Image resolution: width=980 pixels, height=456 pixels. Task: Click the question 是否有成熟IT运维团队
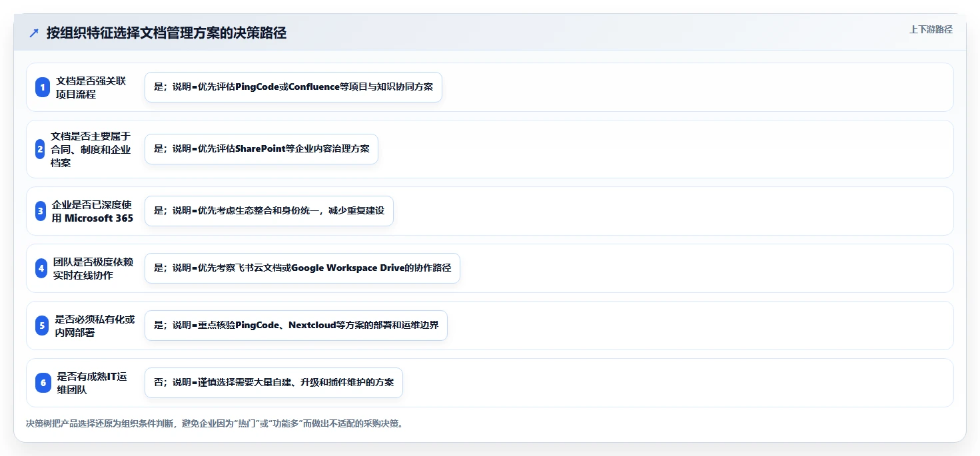[92, 383]
